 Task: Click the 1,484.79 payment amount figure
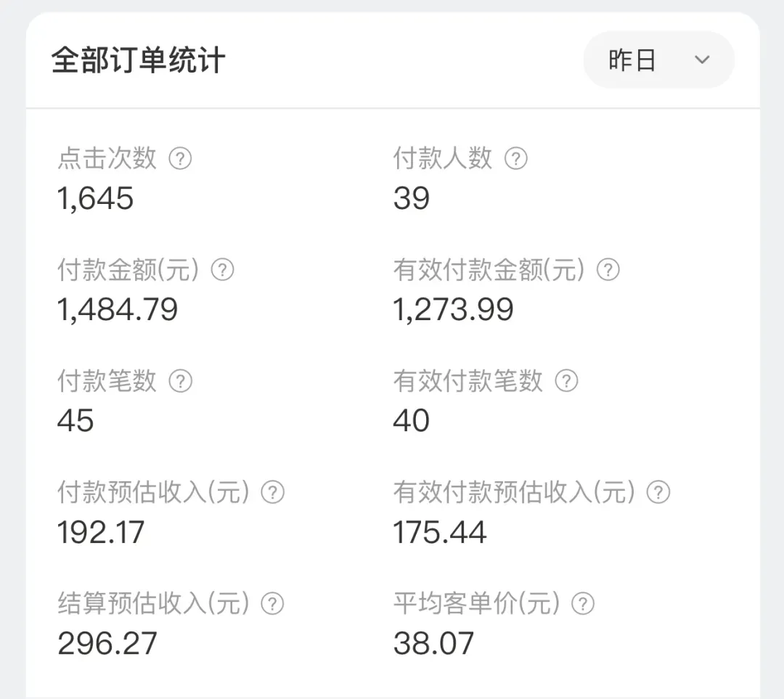pos(117,309)
